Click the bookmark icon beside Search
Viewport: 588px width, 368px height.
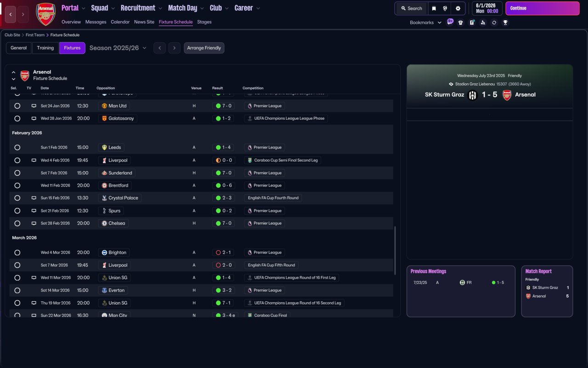tap(434, 8)
